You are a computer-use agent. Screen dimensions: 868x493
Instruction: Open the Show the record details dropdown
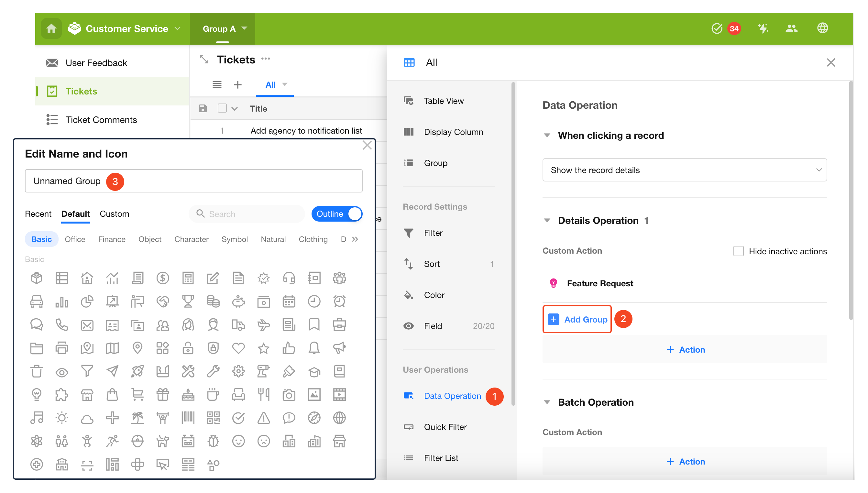point(685,170)
